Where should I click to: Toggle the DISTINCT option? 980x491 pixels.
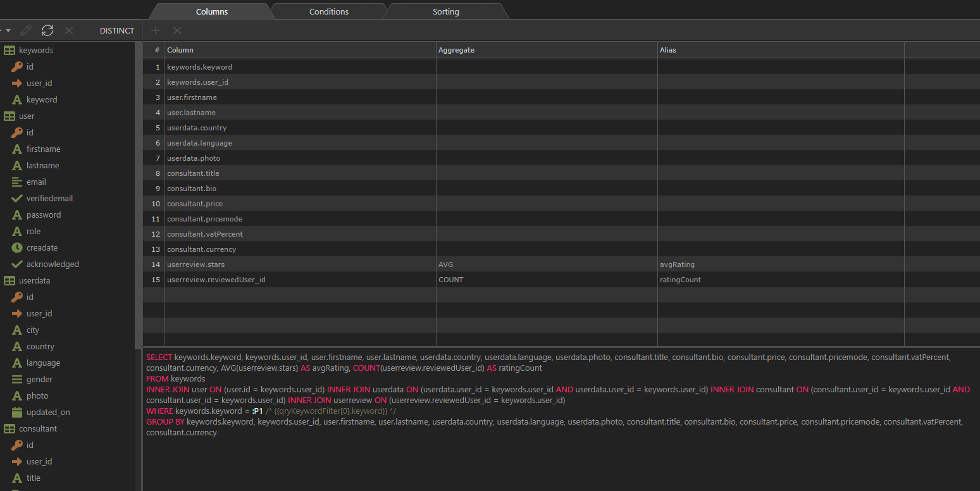[x=117, y=30]
